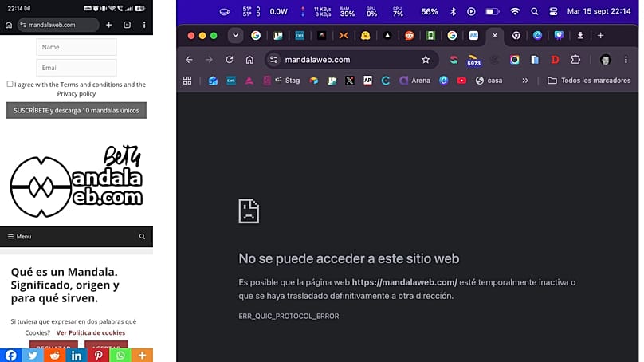Share the page on Reddit
This screenshot has width=644, height=362.
pos(54,355)
